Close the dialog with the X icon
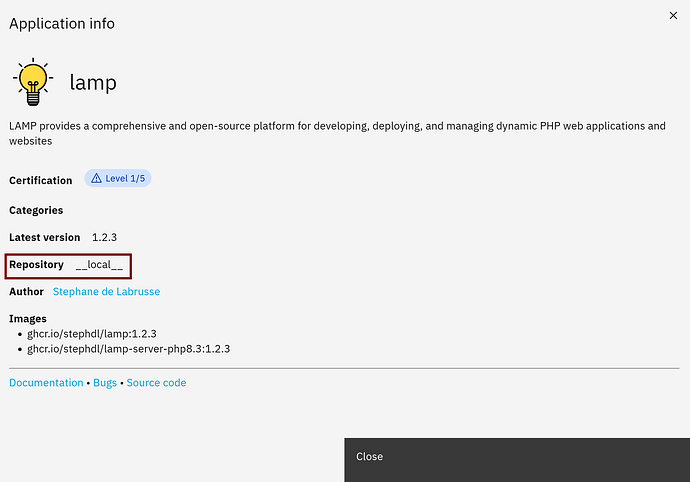 [x=673, y=16]
